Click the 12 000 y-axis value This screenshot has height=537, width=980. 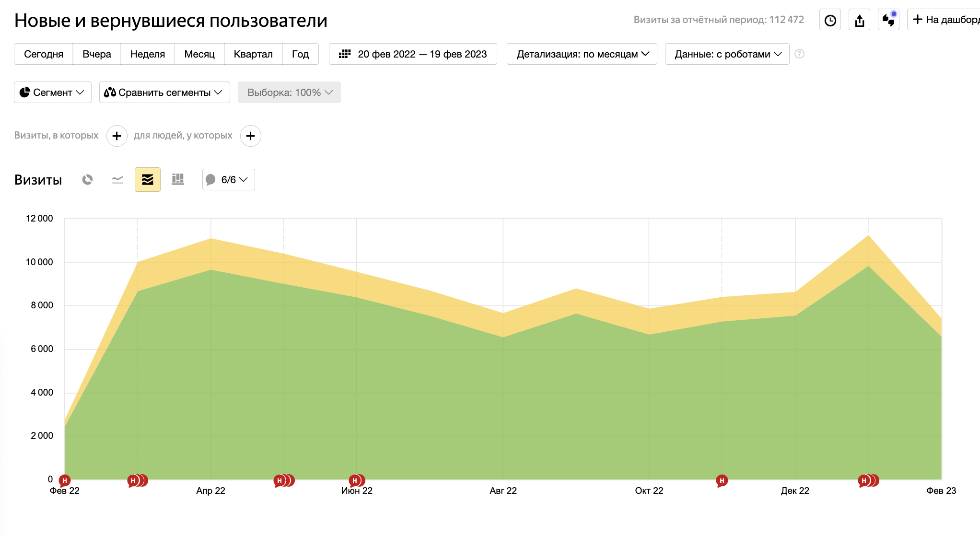39,219
